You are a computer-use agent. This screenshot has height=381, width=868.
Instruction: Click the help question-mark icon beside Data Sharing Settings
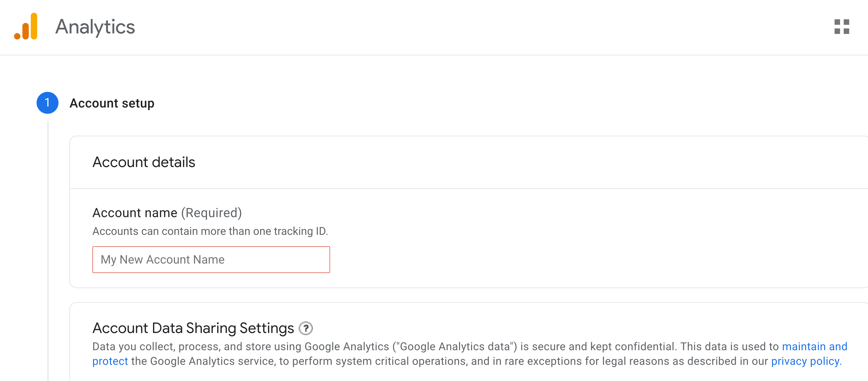306,328
